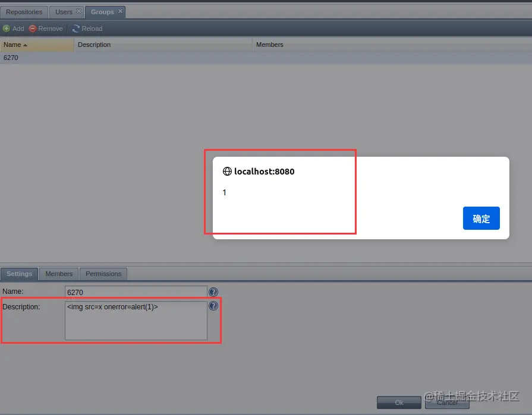
Task: Sort by the Name column header
Action: point(37,45)
